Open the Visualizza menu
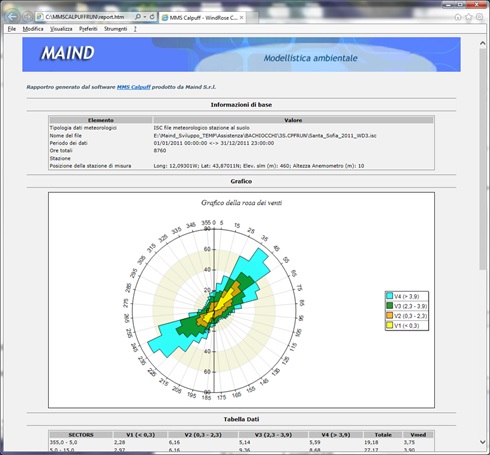 coord(61,29)
